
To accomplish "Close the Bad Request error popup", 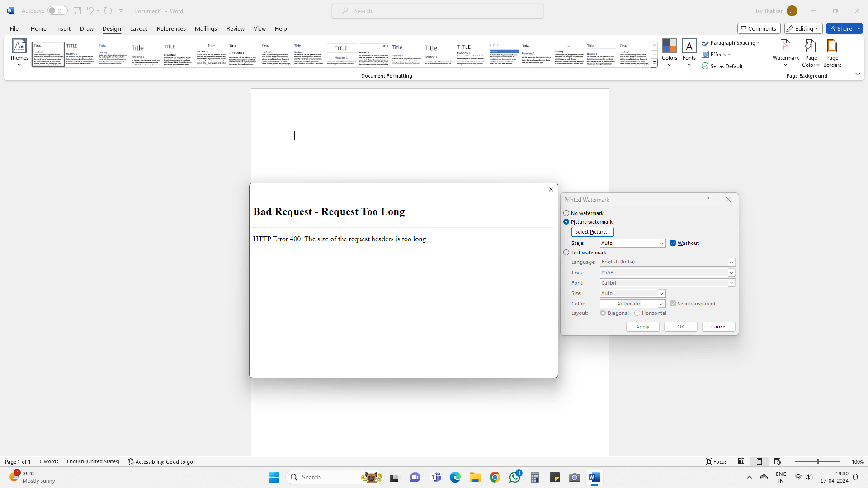I will pos(551,189).
